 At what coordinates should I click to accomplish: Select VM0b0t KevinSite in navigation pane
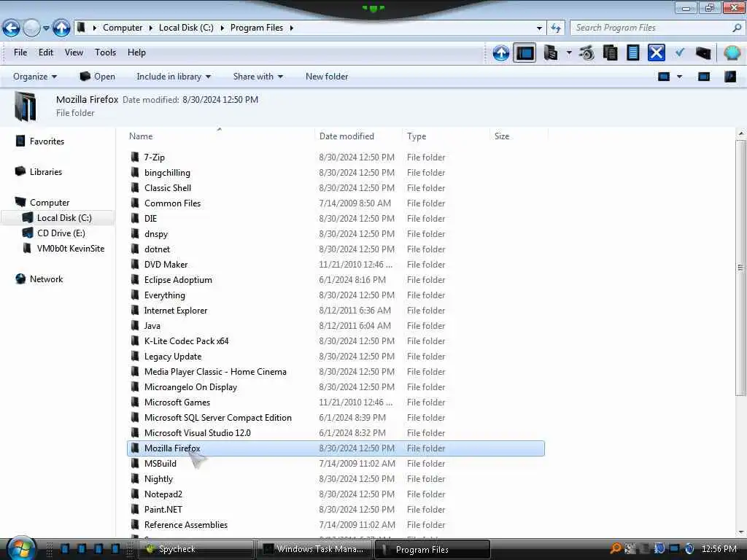click(x=71, y=248)
